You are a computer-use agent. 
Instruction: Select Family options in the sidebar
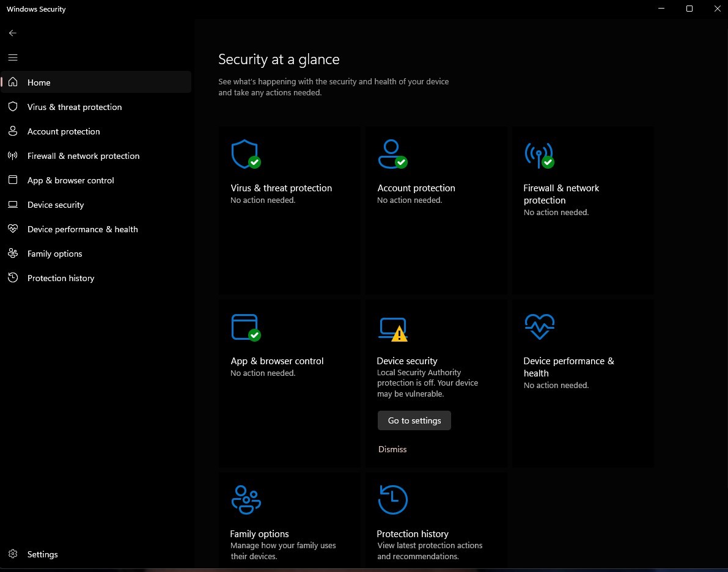(x=96, y=254)
